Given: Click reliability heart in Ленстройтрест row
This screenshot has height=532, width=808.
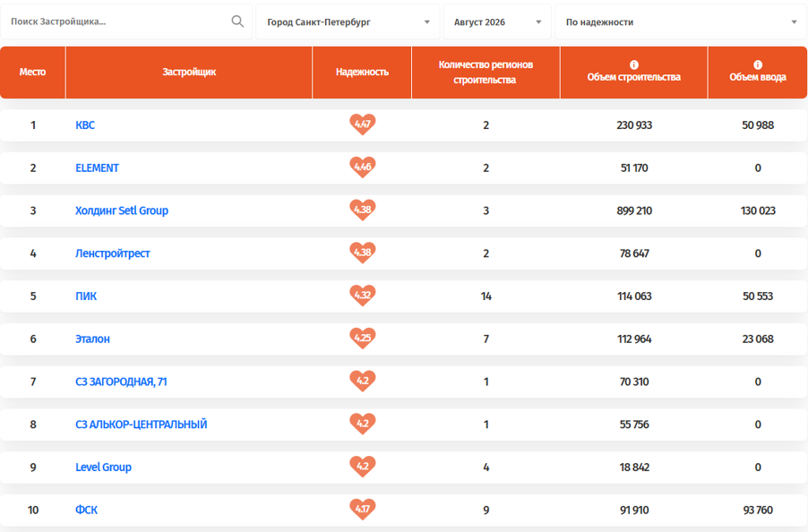Looking at the screenshot, I should pos(362,253).
